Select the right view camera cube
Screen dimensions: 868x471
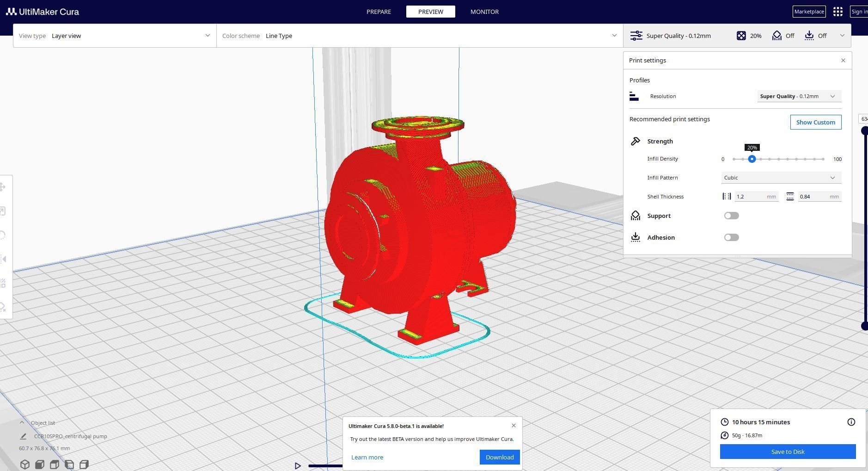pyautogui.click(x=84, y=464)
